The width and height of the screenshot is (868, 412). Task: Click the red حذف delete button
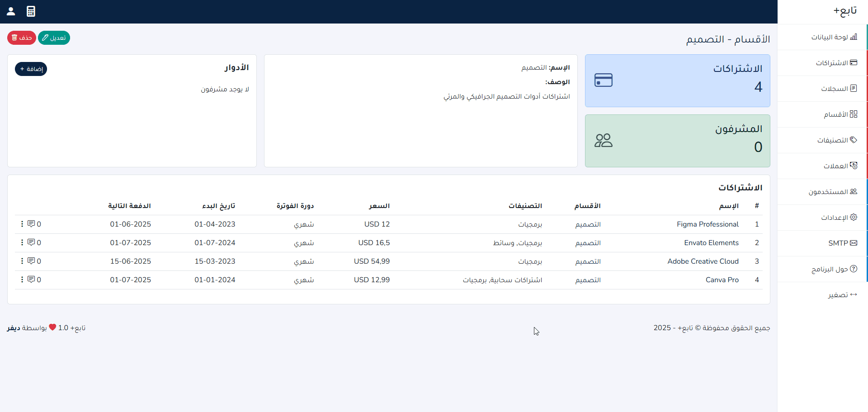click(x=22, y=38)
